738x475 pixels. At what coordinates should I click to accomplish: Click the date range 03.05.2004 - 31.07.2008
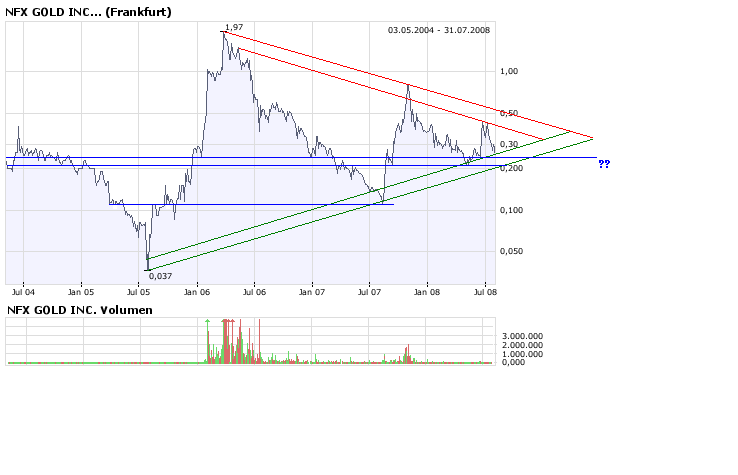[x=440, y=31]
